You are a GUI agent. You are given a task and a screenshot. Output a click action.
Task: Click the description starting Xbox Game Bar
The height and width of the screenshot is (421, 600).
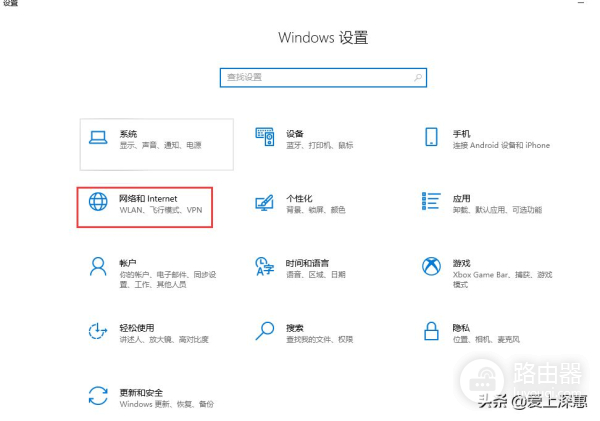tap(503, 280)
